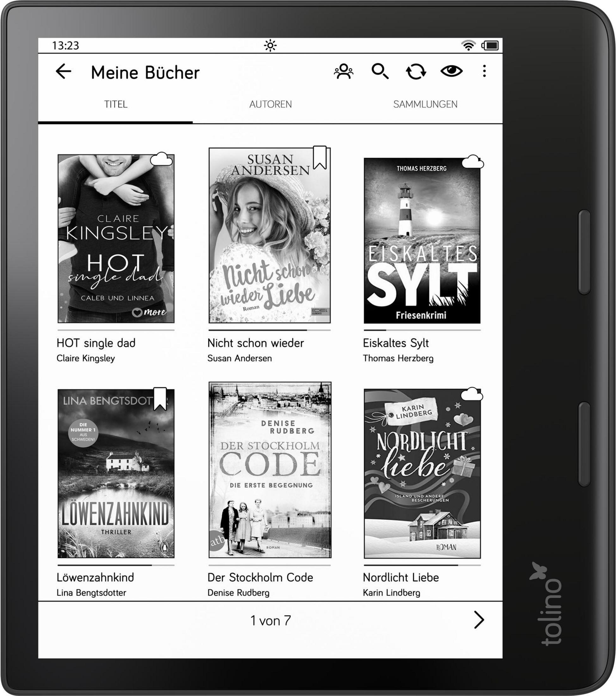Viewport: 616px width, 696px height.
Task: Open the Löwenzahnkind book cover
Action: tap(116, 473)
